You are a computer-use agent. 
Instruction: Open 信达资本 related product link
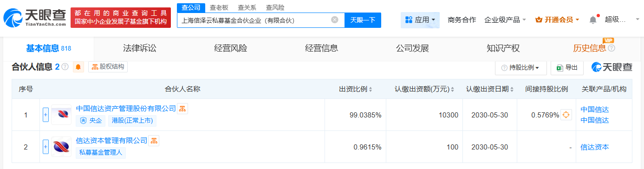[x=594, y=147]
